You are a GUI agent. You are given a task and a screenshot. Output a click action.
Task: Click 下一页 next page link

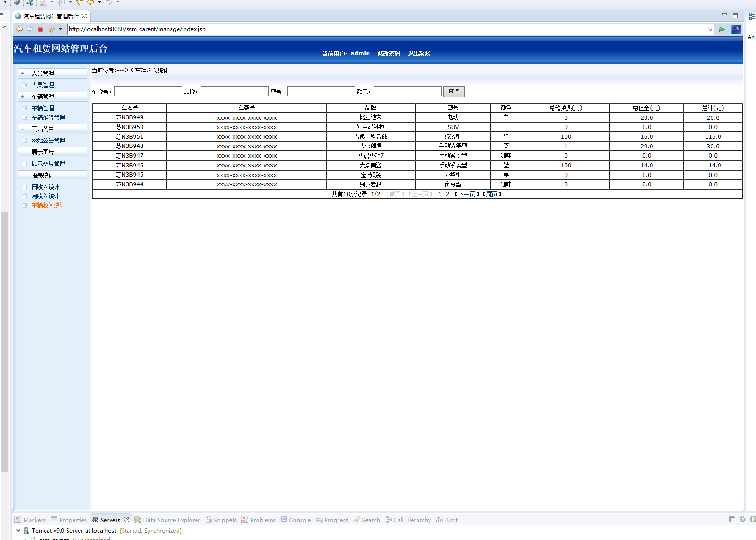[467, 194]
